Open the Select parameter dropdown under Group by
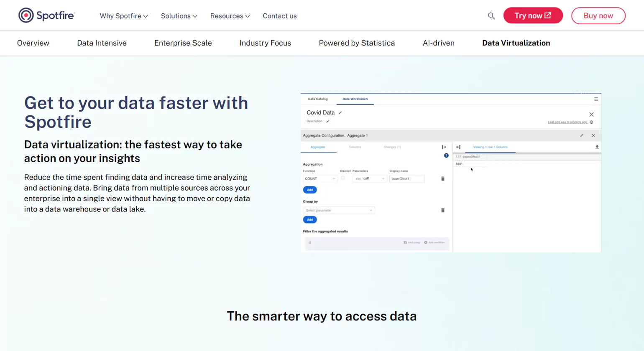This screenshot has width=644, height=351. click(x=339, y=210)
